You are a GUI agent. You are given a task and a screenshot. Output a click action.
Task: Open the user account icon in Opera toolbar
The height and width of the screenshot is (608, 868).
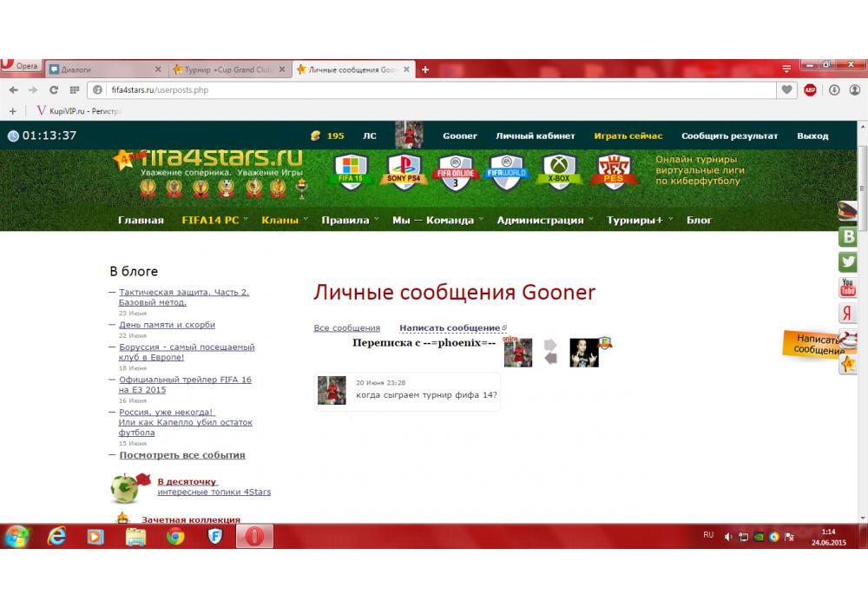click(855, 89)
